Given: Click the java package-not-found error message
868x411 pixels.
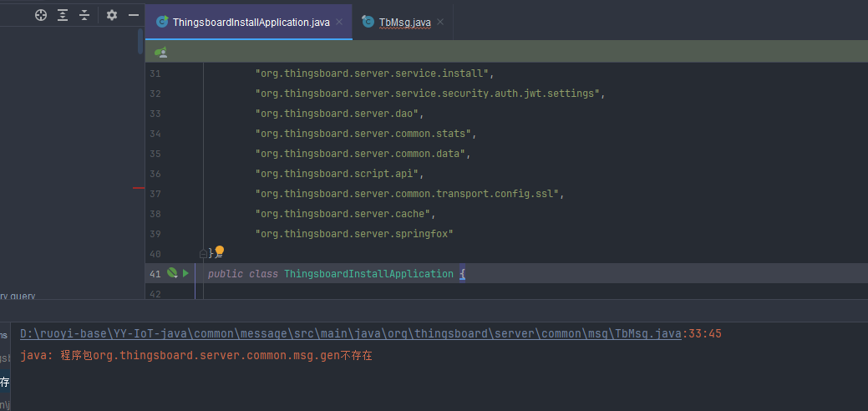Looking at the screenshot, I should (x=196, y=356).
